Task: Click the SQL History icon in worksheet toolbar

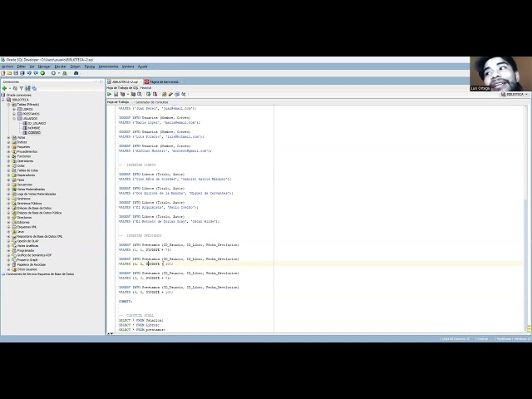Action: click(177, 94)
